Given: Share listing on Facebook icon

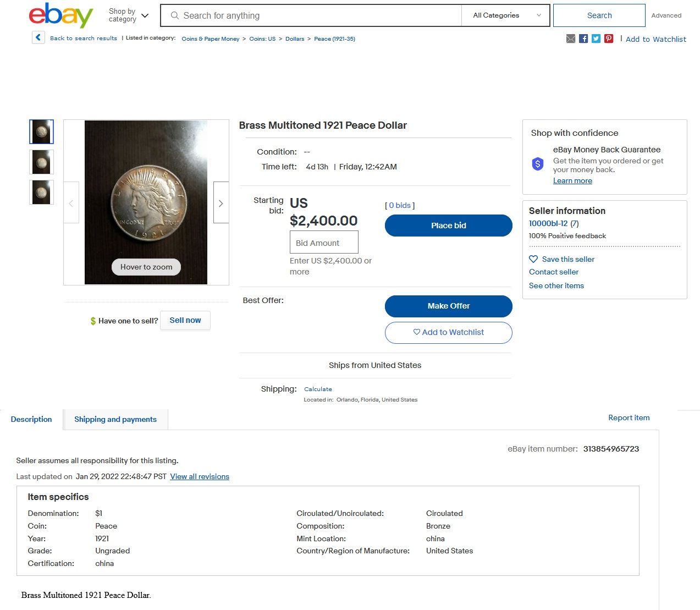Looking at the screenshot, I should pyautogui.click(x=583, y=39).
